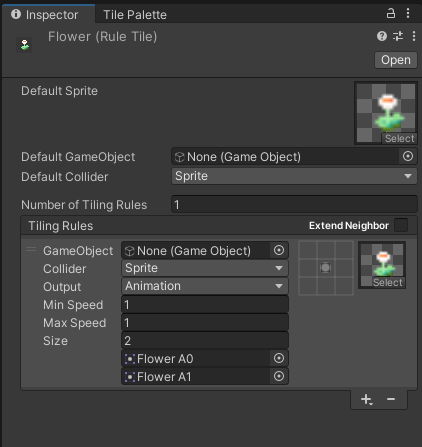Click the Flower asset icon in header
422x447 pixels.
coord(24,45)
